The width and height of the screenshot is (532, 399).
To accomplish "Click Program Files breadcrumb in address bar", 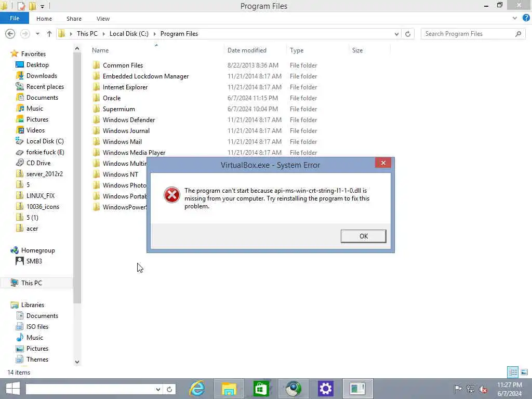I will coord(179,34).
